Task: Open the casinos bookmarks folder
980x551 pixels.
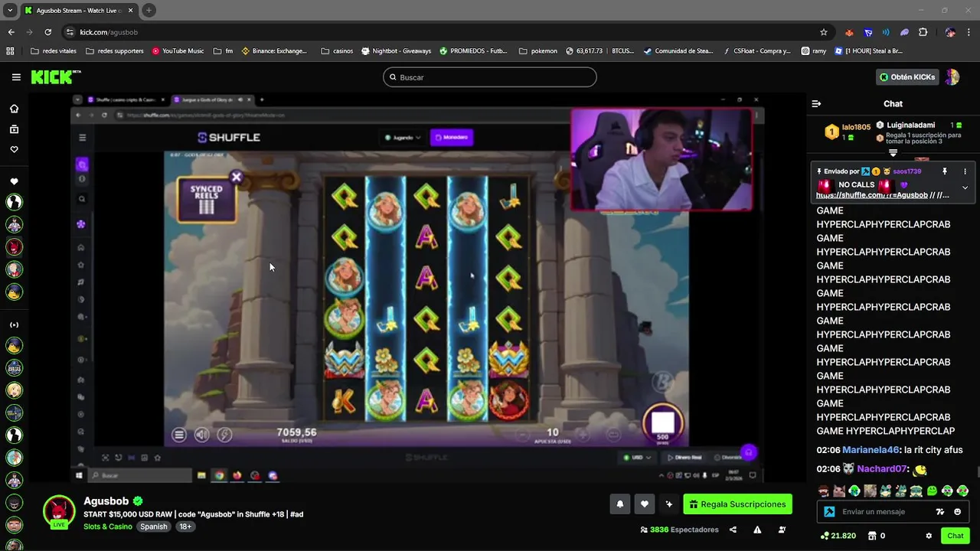Action: (337, 51)
